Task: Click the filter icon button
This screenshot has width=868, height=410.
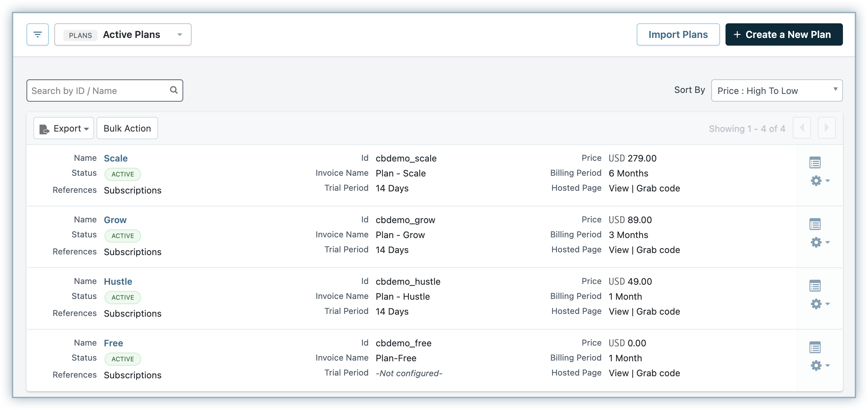Action: click(x=38, y=34)
